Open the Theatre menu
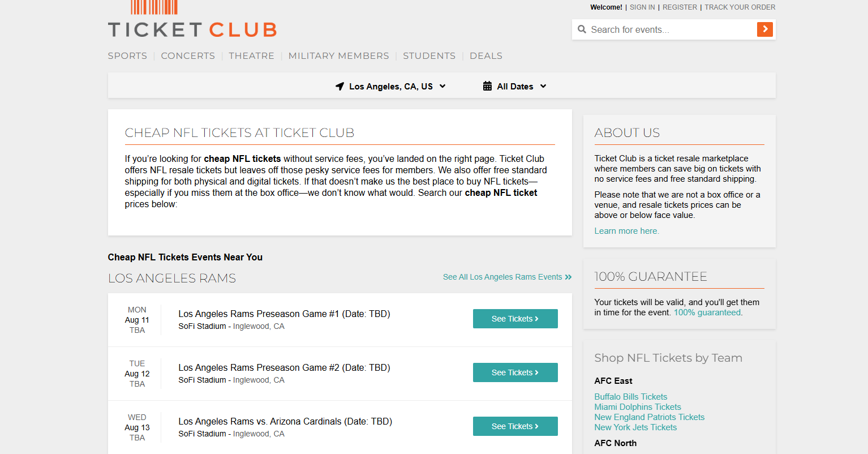 [x=251, y=56]
